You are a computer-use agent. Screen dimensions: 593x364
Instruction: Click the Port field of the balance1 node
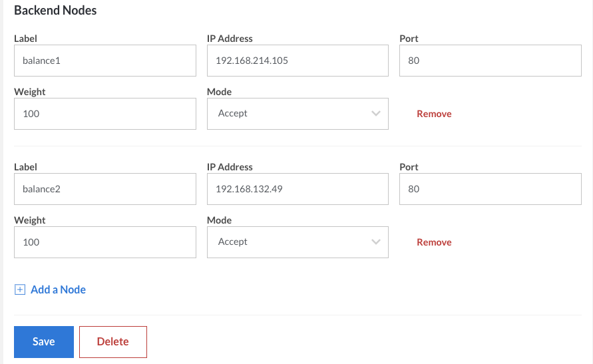click(x=490, y=61)
